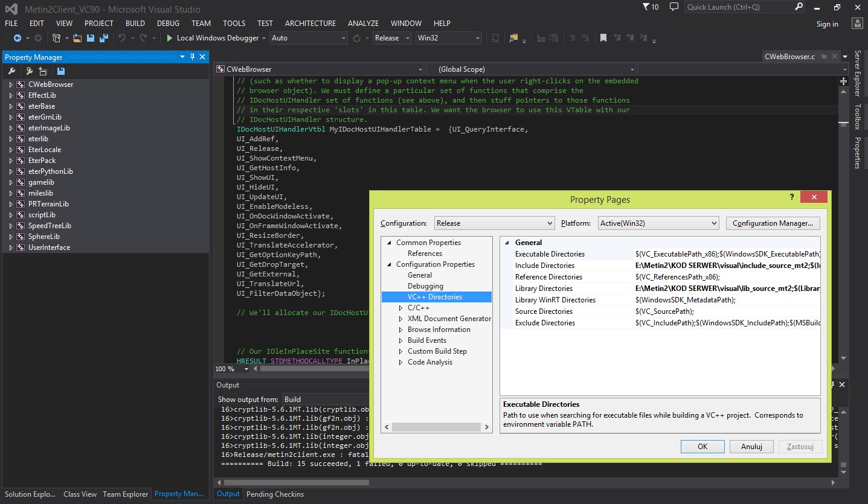
Task: Open the ARCHITECTURE menu
Action: pos(310,23)
